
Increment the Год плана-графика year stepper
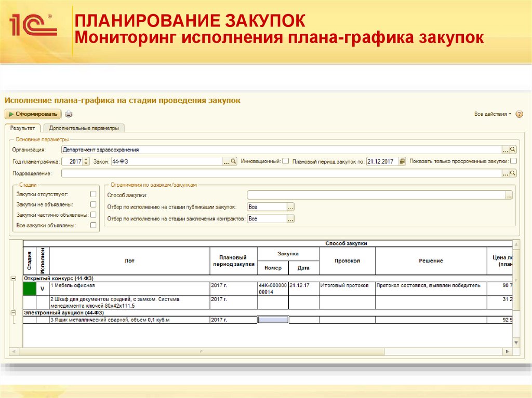pos(85,159)
